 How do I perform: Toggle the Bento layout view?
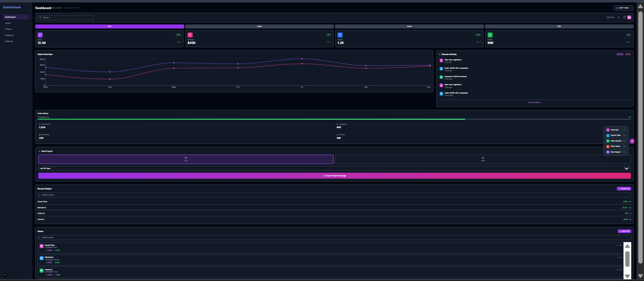tap(611, 17)
